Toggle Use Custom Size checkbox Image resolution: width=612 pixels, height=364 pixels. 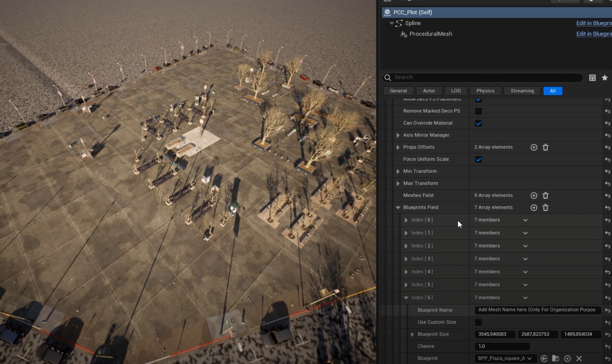479,322
